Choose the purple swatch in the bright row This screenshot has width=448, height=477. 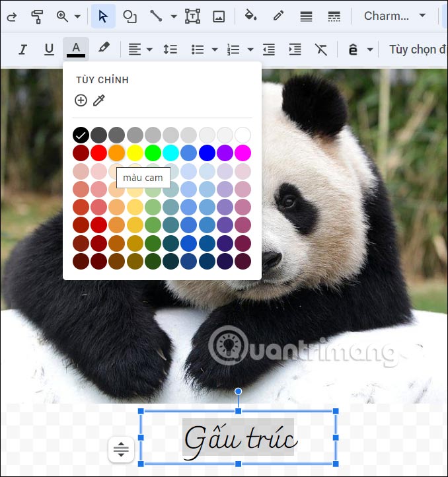[x=225, y=153]
